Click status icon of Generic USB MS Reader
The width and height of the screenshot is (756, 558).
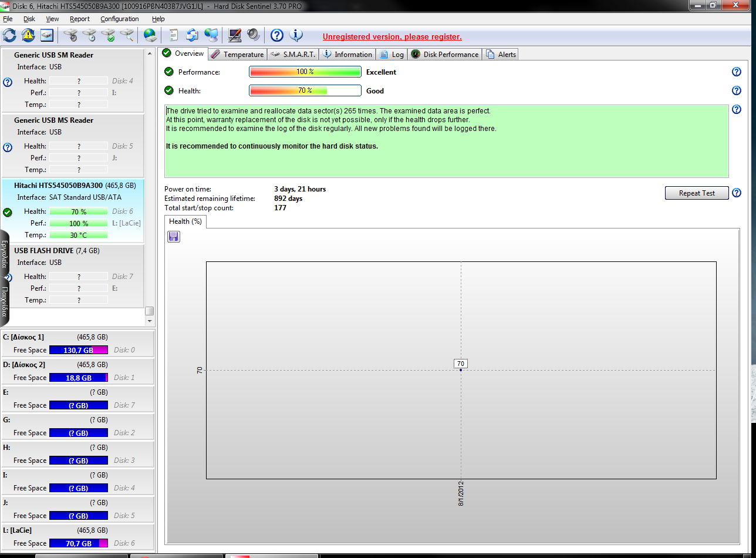pyautogui.click(x=8, y=147)
